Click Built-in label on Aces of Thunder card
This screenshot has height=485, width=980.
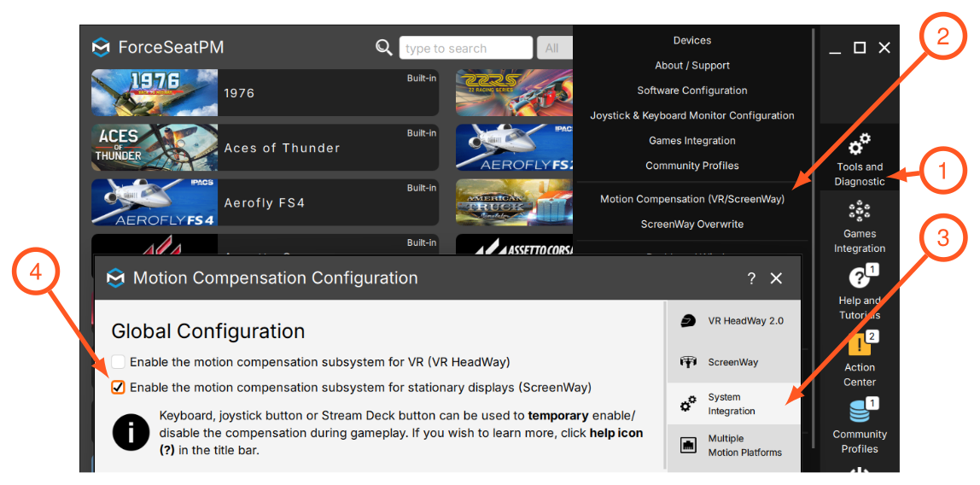point(421,133)
